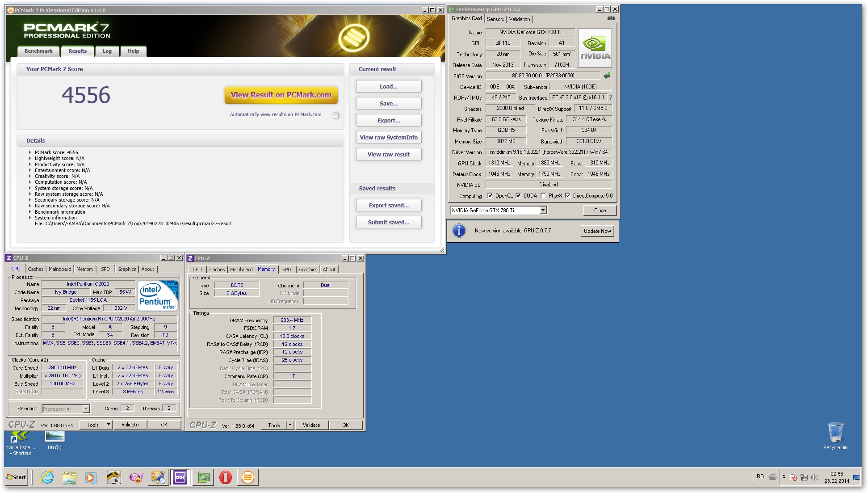Click Close button in GPU-Z

(600, 211)
